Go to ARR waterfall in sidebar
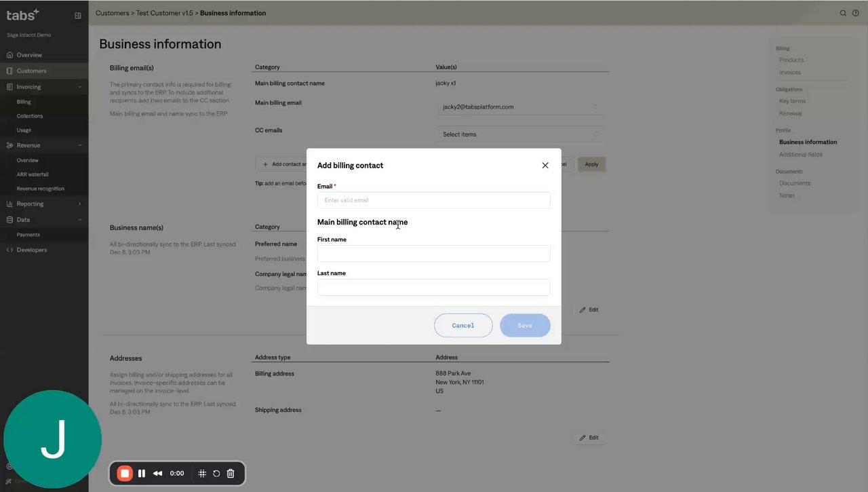The height and width of the screenshot is (492, 868). [x=33, y=174]
